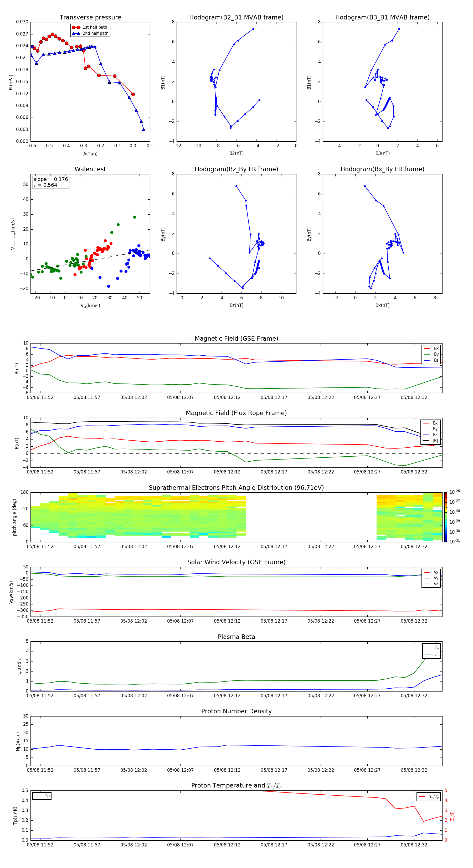Click the "βp and β" y-axis label
473x868 pixels.
click(x=19, y=666)
